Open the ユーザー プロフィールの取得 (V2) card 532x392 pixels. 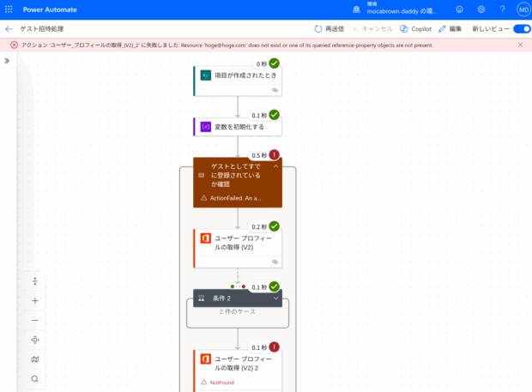click(238, 249)
